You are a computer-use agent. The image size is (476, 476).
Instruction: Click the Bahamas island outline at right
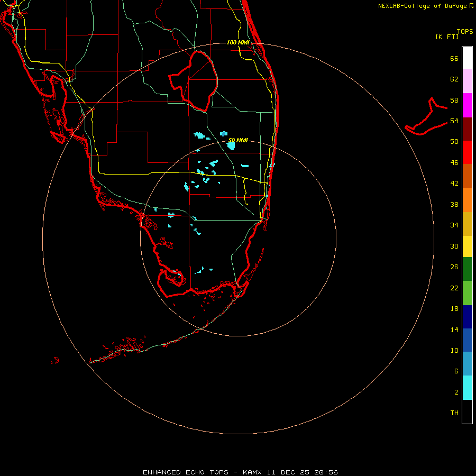426,117
